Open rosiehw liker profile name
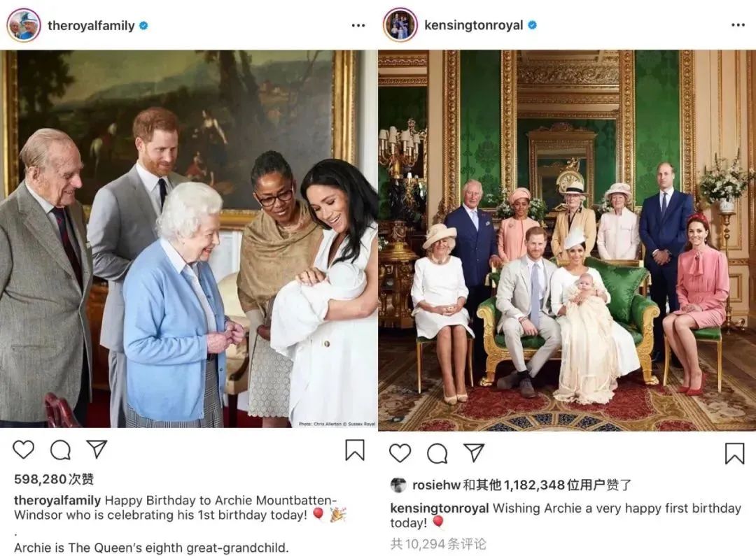 pos(436,485)
